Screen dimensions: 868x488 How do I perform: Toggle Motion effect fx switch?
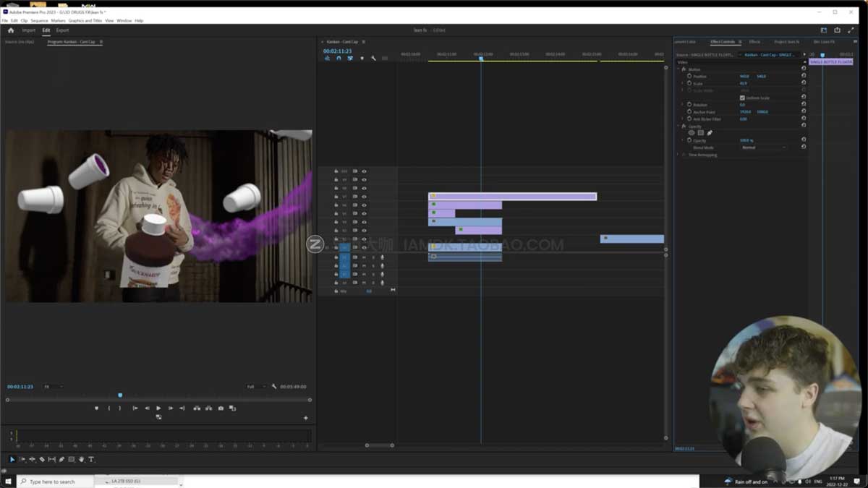coord(684,69)
